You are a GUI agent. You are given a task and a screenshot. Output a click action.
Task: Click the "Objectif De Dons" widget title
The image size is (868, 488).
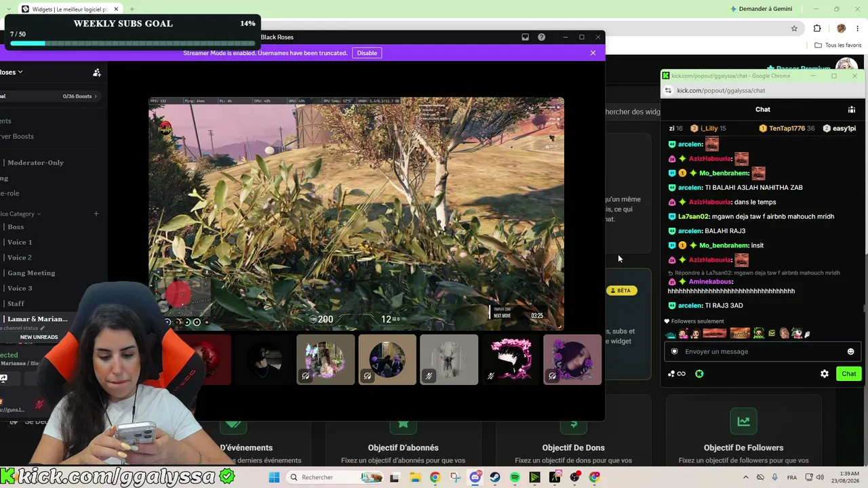point(574,447)
